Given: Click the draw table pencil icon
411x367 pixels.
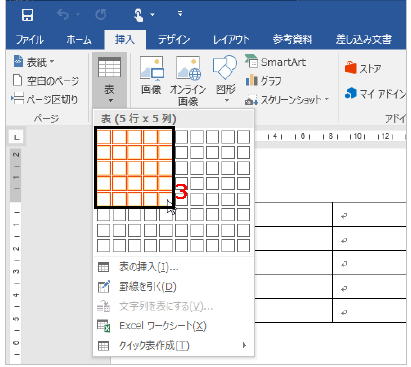Looking at the screenshot, I should click(x=103, y=287).
